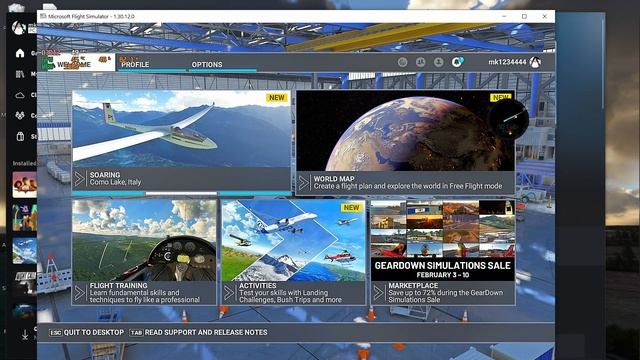This screenshot has width=640, height=360.
Task: Select the fourth installed game thumbnail in the Xbox app
Action: tap(24, 283)
